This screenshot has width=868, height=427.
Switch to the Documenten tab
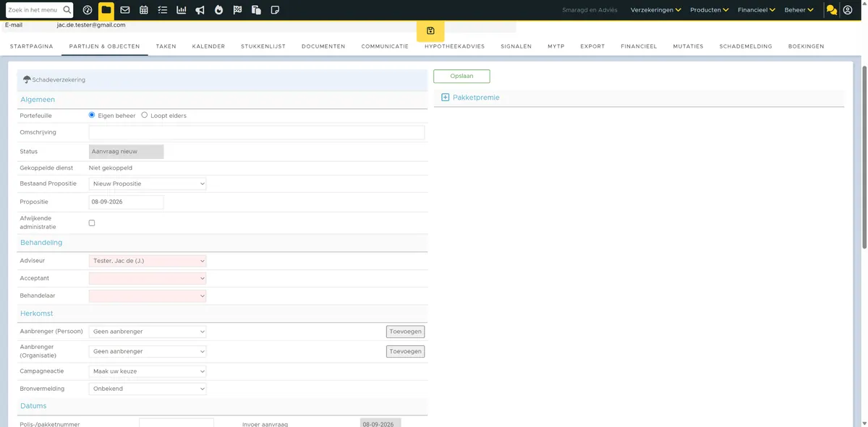point(323,46)
